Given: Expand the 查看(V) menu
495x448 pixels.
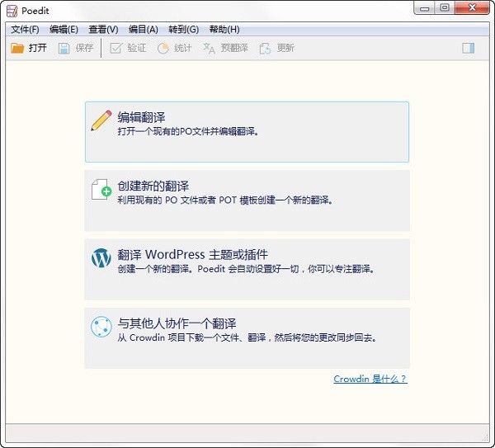Looking at the screenshot, I should [x=103, y=30].
